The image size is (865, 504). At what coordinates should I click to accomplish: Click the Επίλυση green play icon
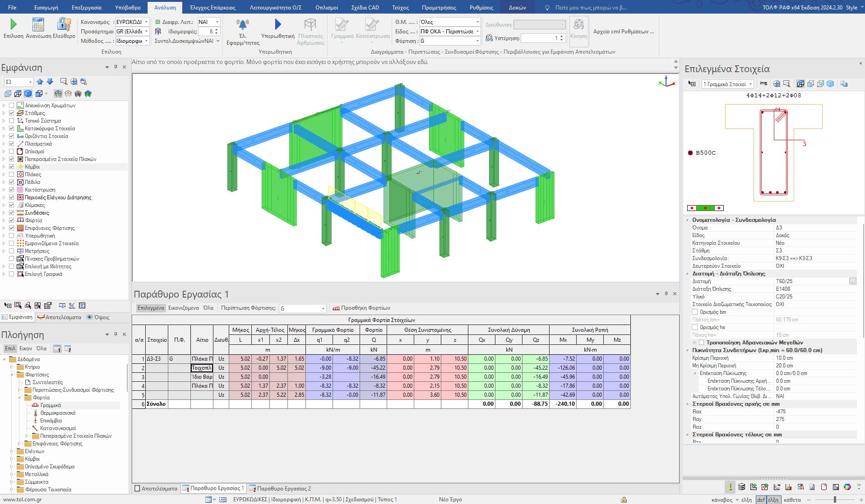(13, 25)
